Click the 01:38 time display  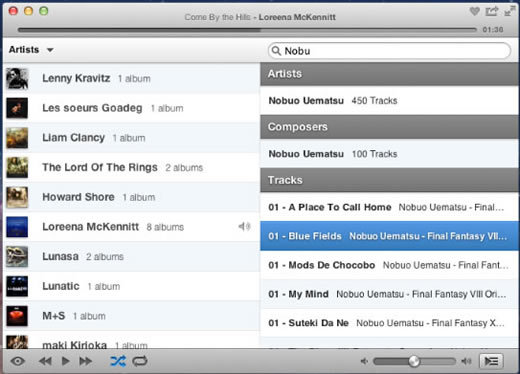[493, 30]
